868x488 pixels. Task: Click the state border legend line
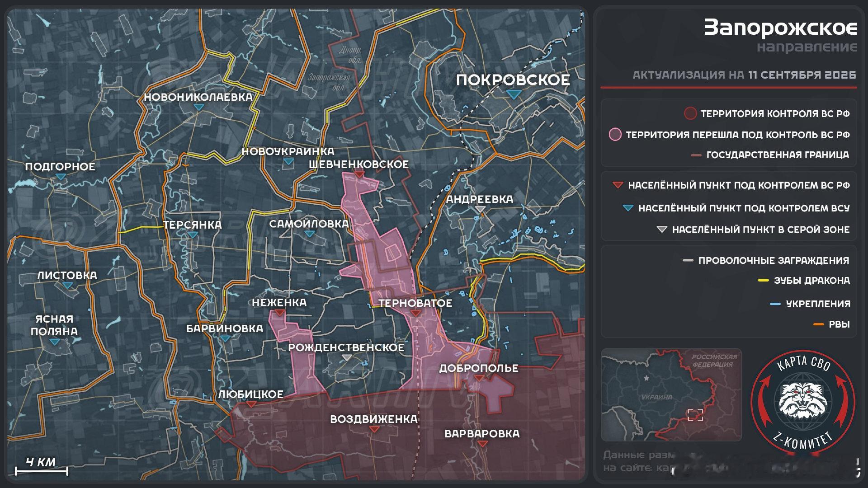point(696,155)
